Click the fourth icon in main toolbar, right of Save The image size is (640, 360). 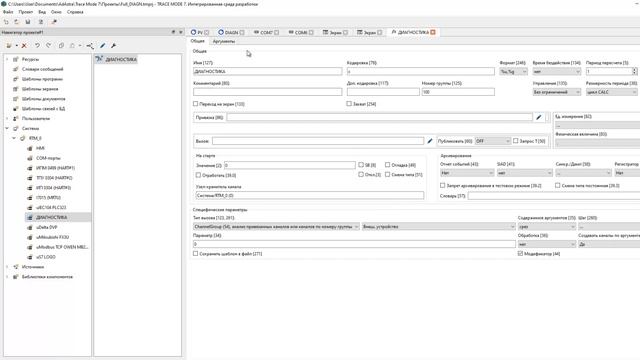click(41, 22)
